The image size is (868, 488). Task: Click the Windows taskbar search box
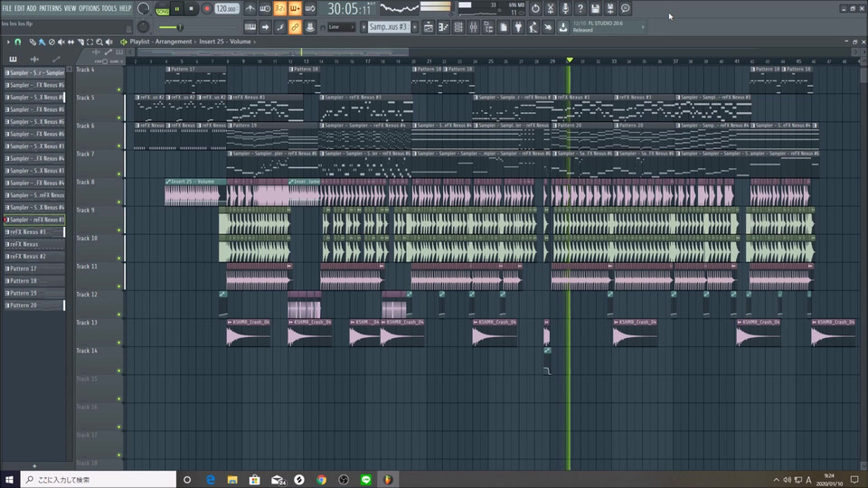(x=99, y=480)
